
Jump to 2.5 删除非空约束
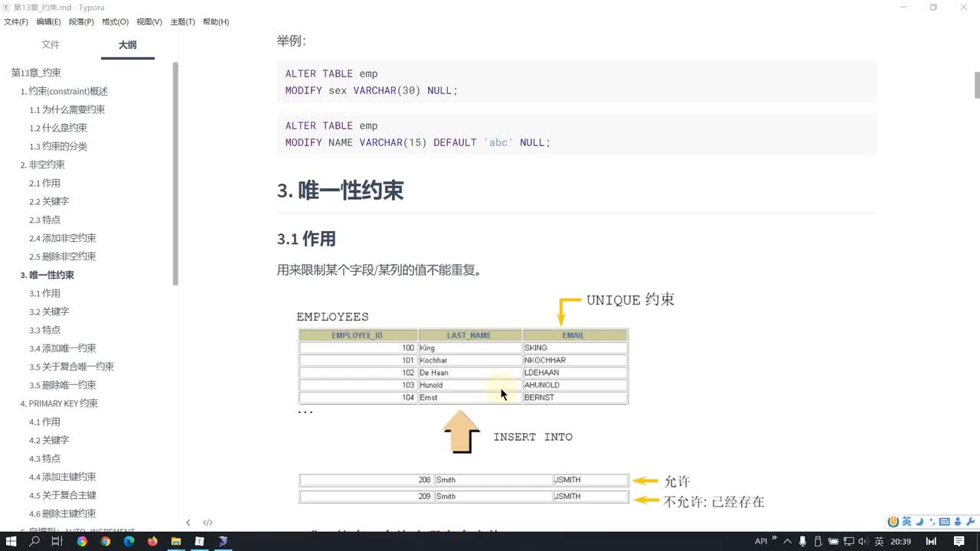tap(63, 256)
